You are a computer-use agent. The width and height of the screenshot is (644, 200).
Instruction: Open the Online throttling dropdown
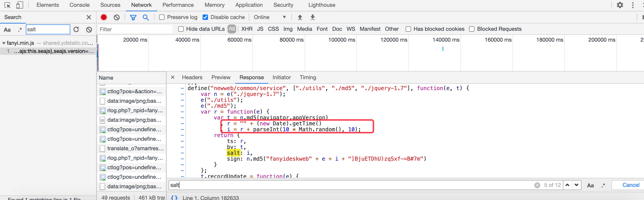coord(270,17)
